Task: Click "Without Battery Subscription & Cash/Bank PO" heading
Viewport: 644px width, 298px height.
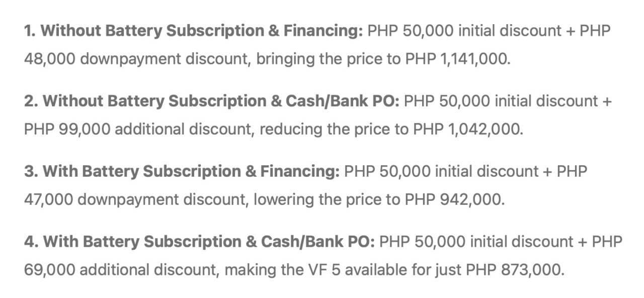Action: [x=221, y=102]
